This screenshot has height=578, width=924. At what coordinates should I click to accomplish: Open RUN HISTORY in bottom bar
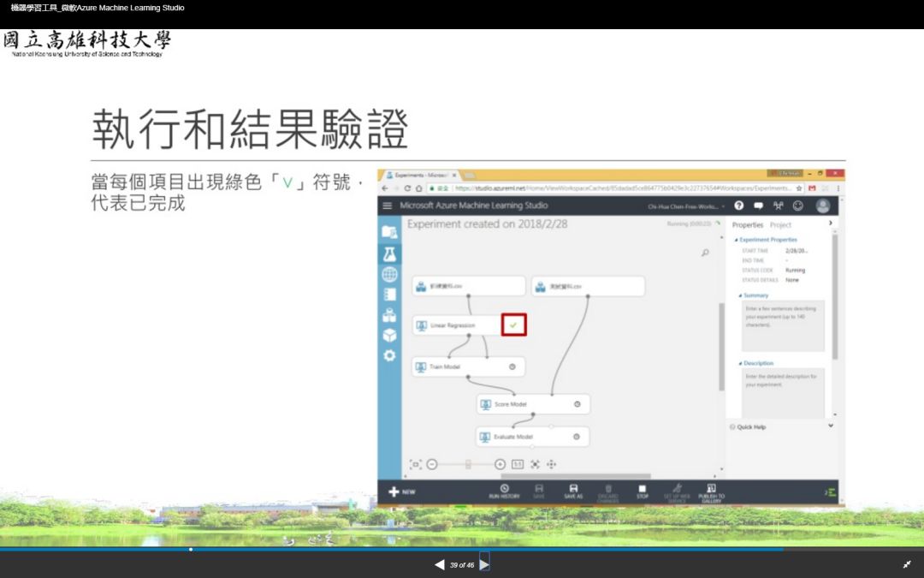coord(505,492)
